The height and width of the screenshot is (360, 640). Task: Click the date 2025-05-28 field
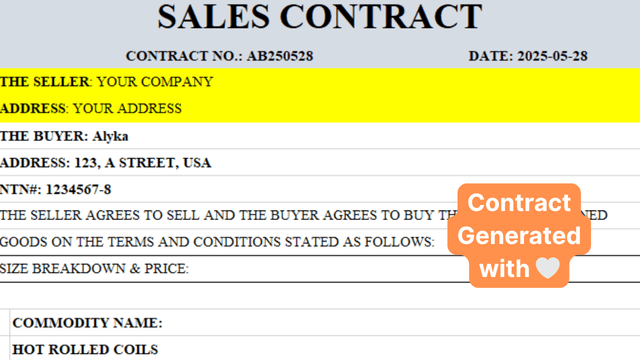click(552, 56)
